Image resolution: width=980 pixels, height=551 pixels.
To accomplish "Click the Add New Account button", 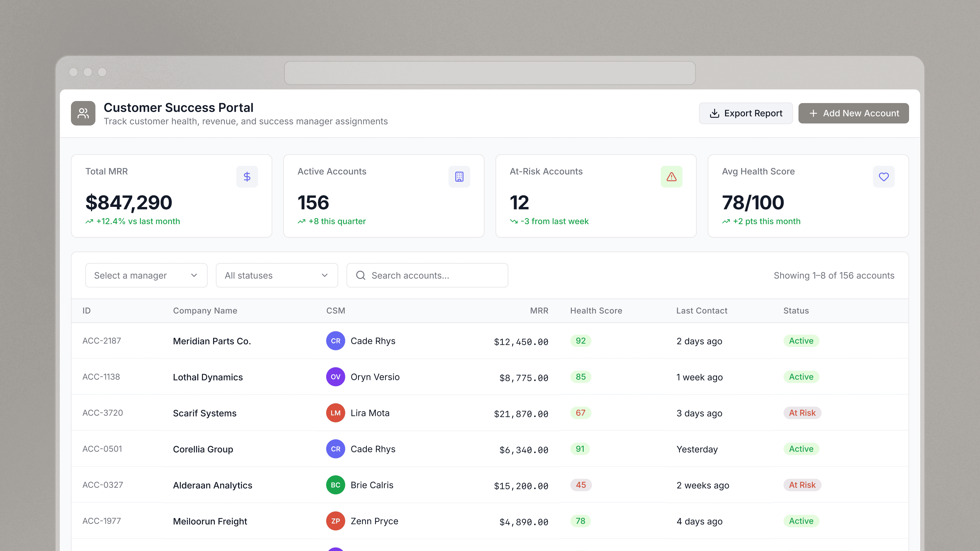I will (x=853, y=113).
